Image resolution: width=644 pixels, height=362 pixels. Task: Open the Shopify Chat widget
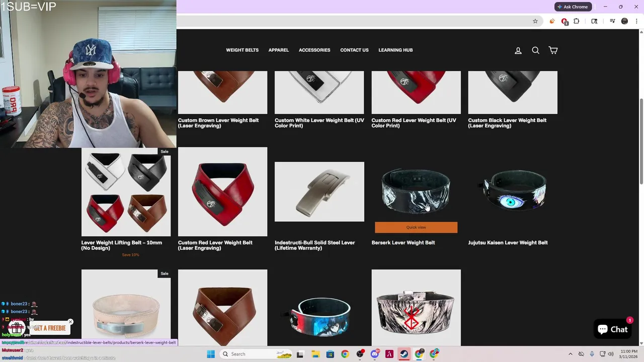[612, 329]
